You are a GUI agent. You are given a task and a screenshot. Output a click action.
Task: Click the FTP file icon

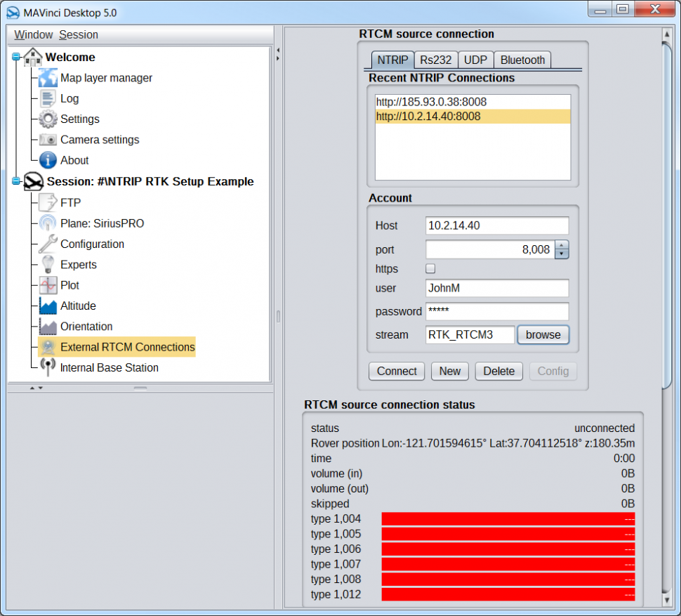click(x=48, y=202)
